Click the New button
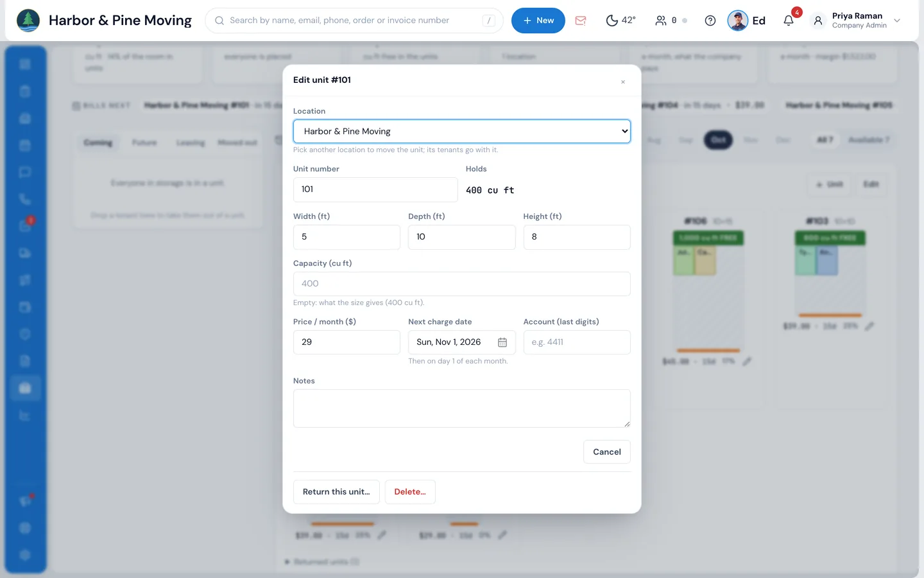This screenshot has width=924, height=578. tap(538, 21)
